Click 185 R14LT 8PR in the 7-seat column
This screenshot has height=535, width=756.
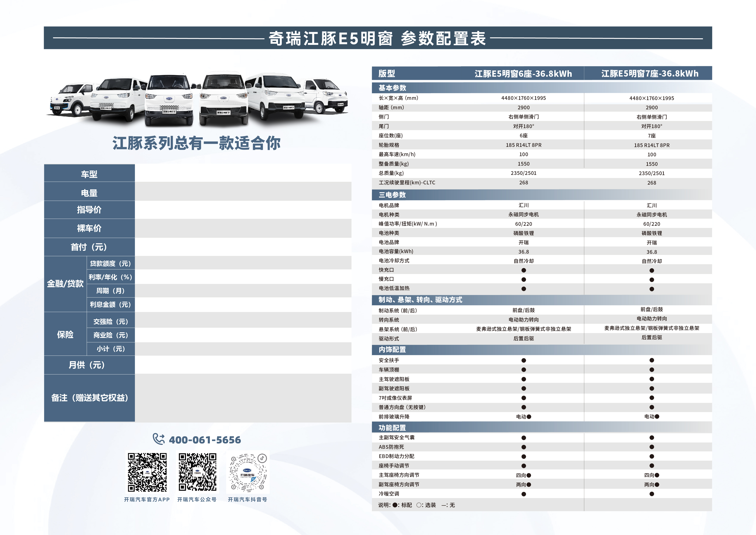point(652,145)
